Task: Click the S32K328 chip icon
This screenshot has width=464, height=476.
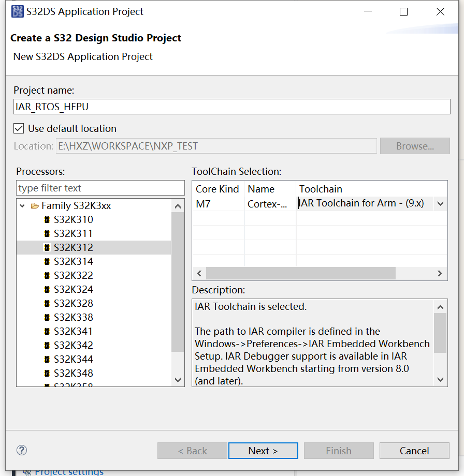Action: [47, 304]
